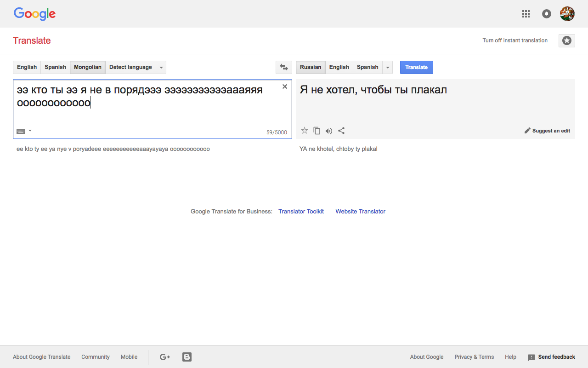
Task: Open About Google Translate link
Action: [42, 357]
